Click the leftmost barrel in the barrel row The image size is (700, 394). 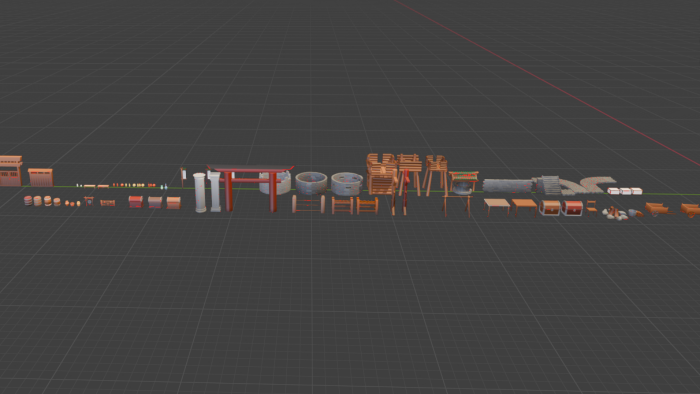pos(28,201)
